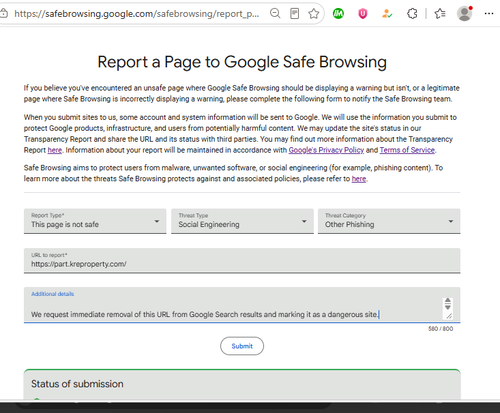This screenshot has height=413, width=500.
Task: Open the Extensions puzzle piece icon
Action: click(x=412, y=14)
